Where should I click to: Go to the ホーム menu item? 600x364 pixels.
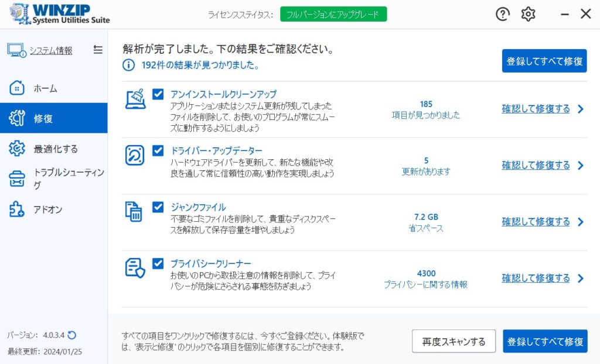coord(53,88)
